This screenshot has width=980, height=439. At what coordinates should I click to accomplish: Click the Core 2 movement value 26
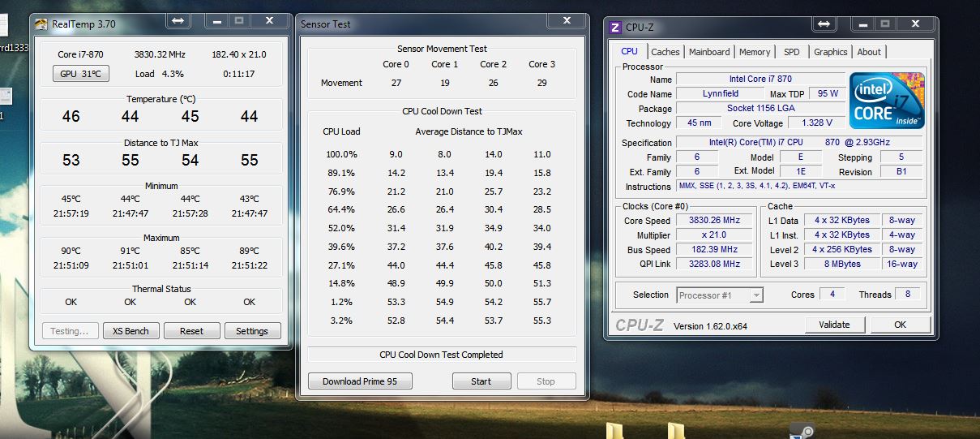coord(494,83)
